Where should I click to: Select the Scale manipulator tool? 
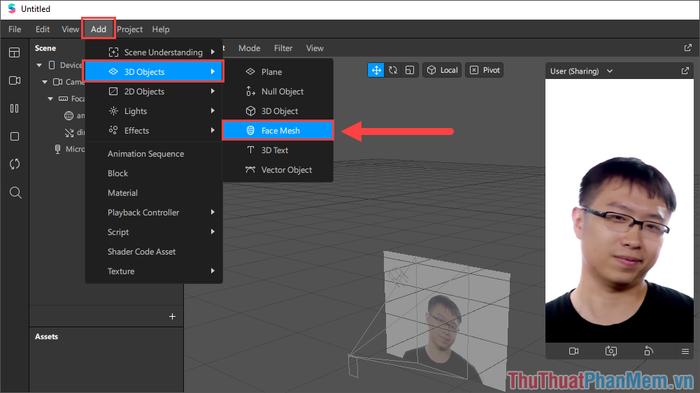tap(409, 70)
